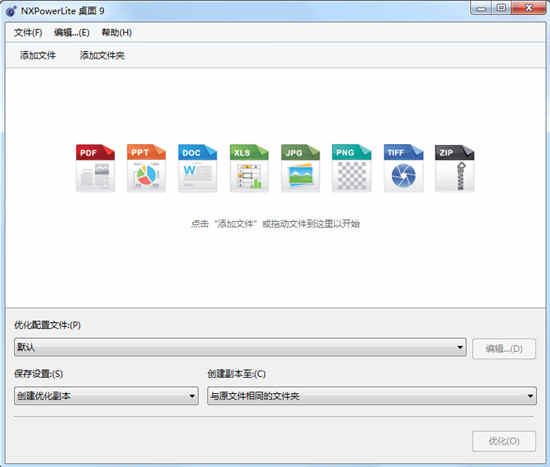The width and height of the screenshot is (550, 467).
Task: Click the ZIP archive file icon
Action: pos(455,168)
